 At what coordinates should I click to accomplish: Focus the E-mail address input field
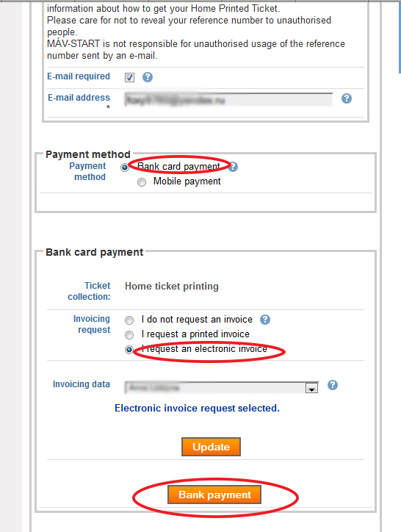point(228,100)
